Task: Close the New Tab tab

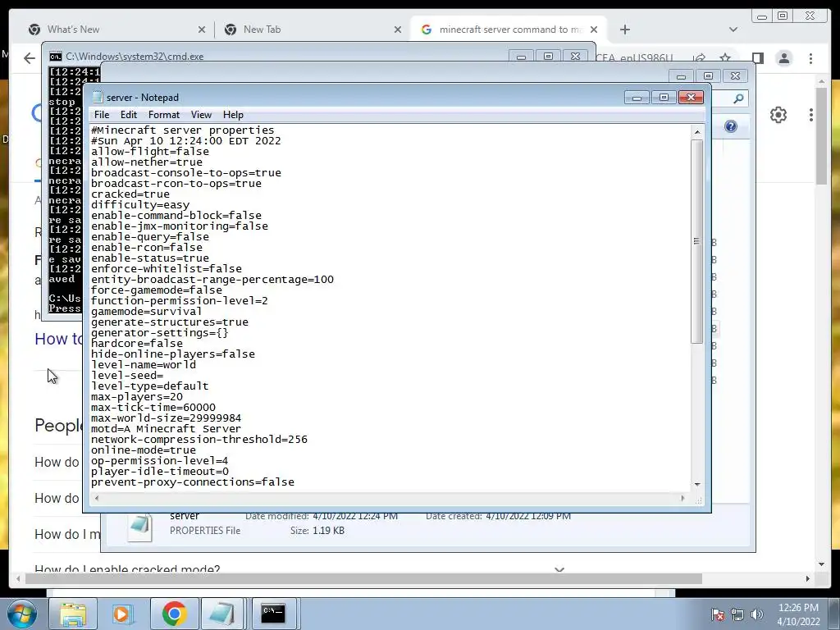Action: coord(398,30)
